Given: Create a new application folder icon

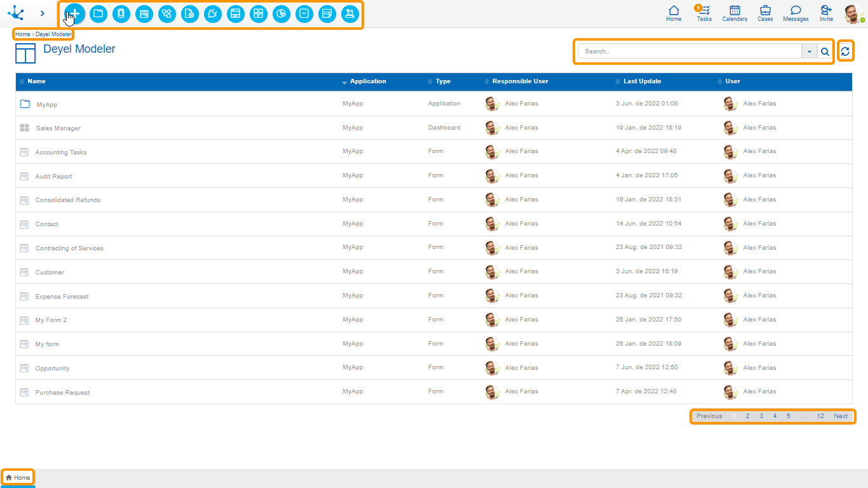Looking at the screenshot, I should click(98, 13).
